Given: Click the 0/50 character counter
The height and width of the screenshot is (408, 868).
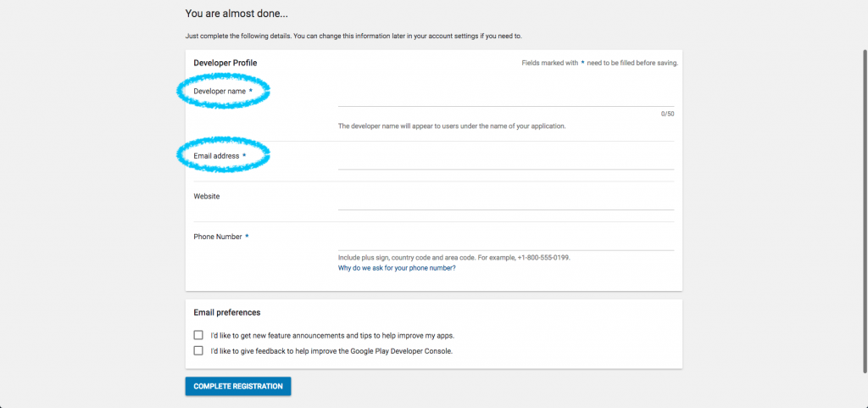Looking at the screenshot, I should pyautogui.click(x=668, y=114).
